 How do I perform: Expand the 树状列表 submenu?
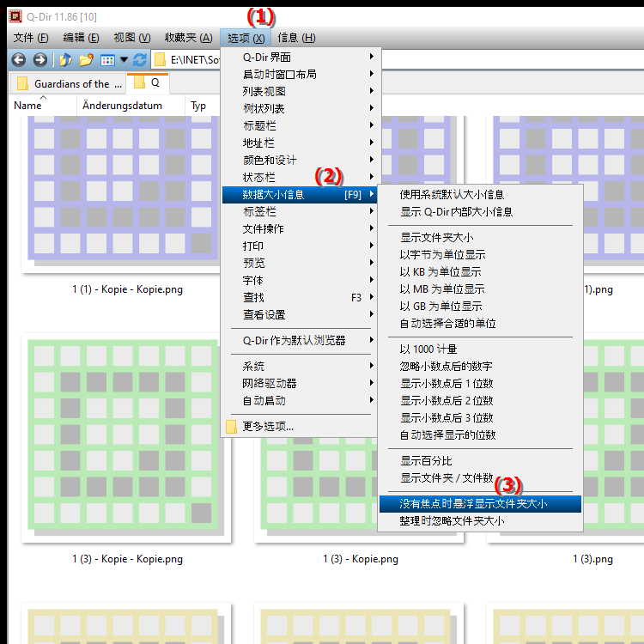point(300,108)
